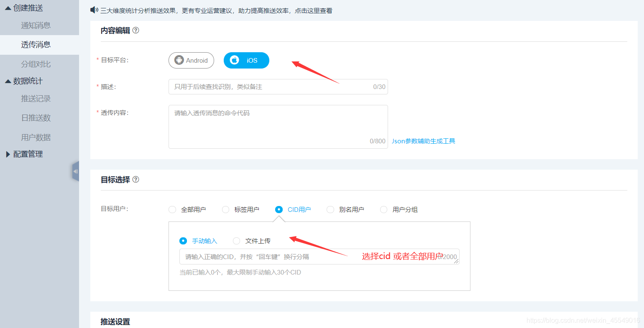Select 别名用户 radio option
This screenshot has height=328, width=644.
[330, 209]
